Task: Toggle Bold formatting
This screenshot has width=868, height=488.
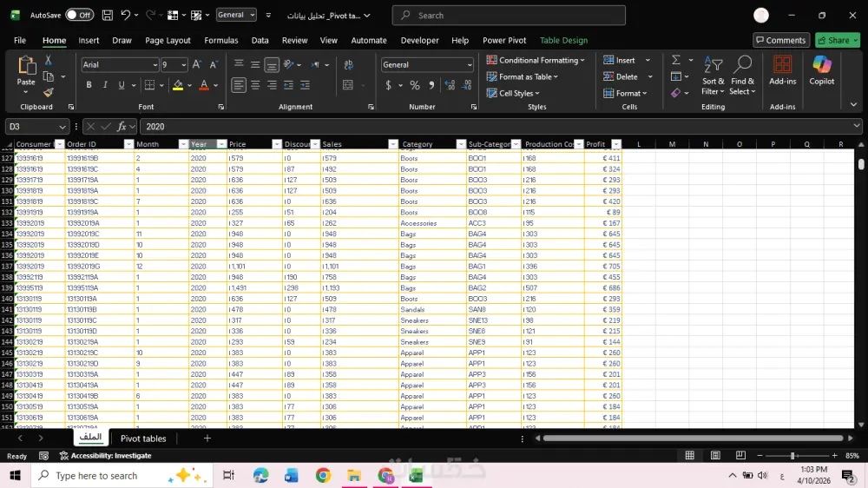Action: point(89,85)
